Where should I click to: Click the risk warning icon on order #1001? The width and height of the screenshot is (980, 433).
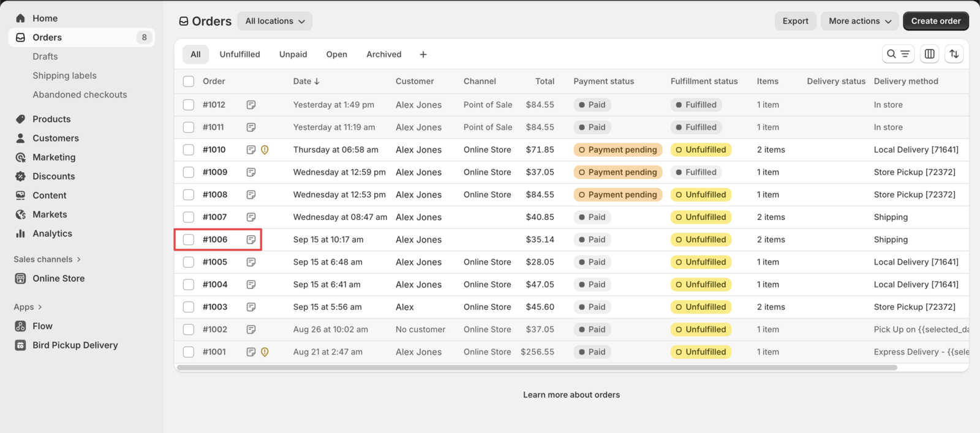pyautogui.click(x=265, y=352)
